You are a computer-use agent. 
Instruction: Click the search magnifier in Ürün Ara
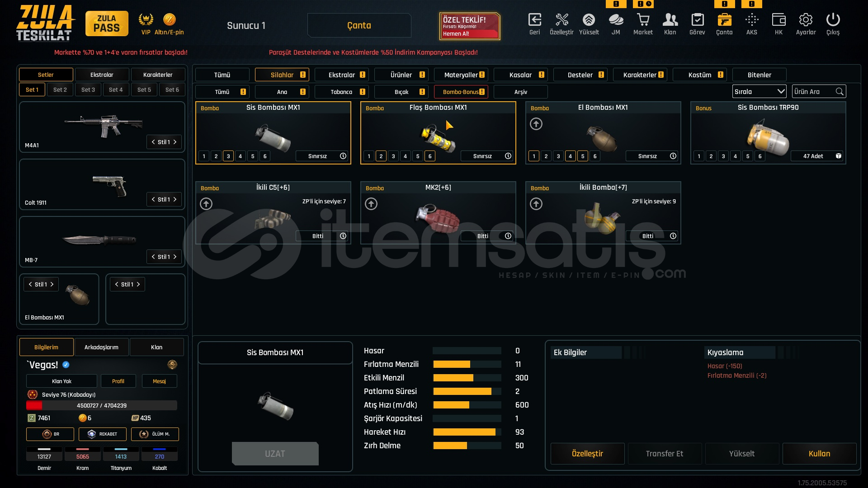840,92
